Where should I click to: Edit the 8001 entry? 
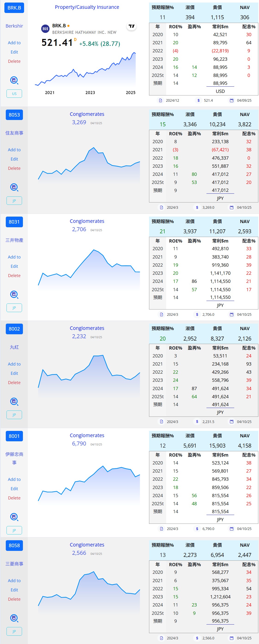14,489
